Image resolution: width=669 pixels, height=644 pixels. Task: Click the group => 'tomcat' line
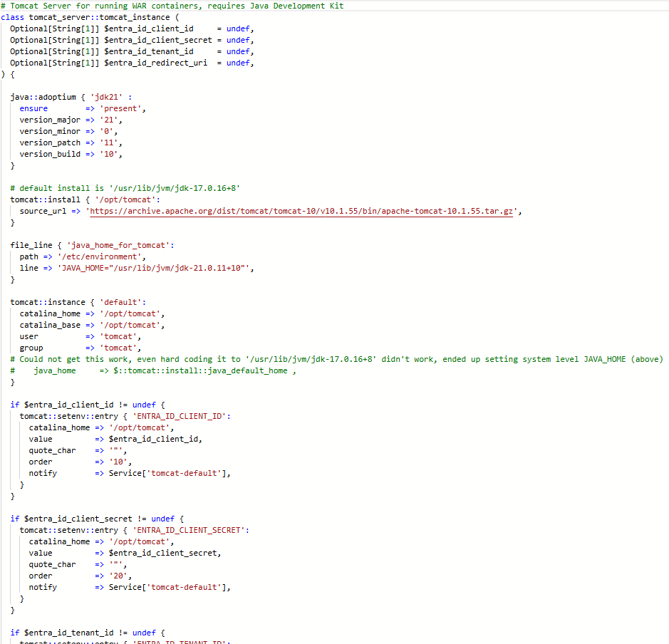tap(81, 348)
